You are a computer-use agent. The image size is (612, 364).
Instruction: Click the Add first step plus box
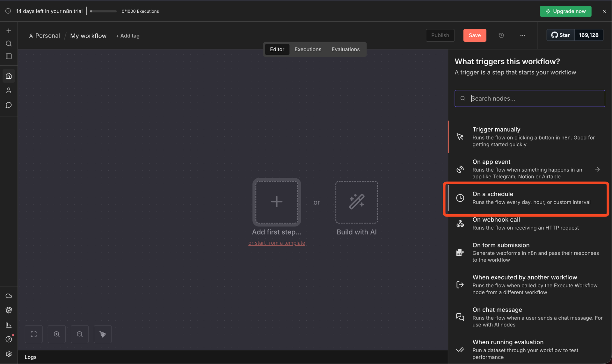pyautogui.click(x=276, y=202)
